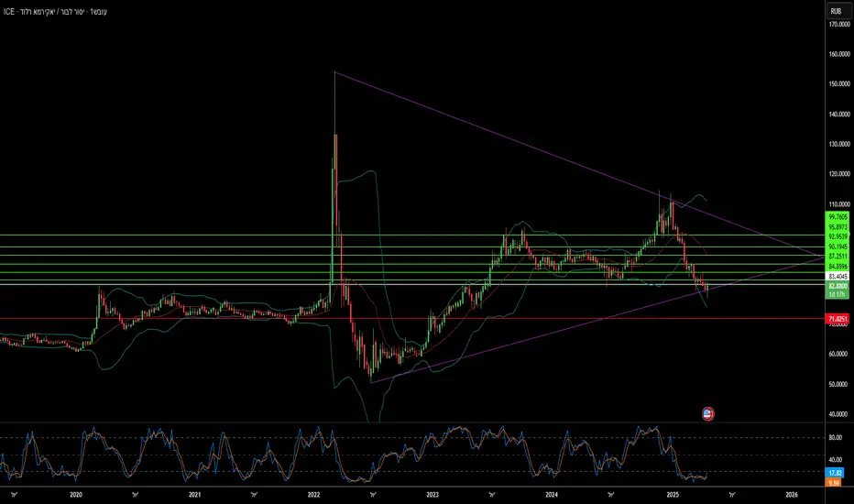Select the blue 17.82 stochastic value label
Screen dimensions: 854x504
[x=835, y=473]
